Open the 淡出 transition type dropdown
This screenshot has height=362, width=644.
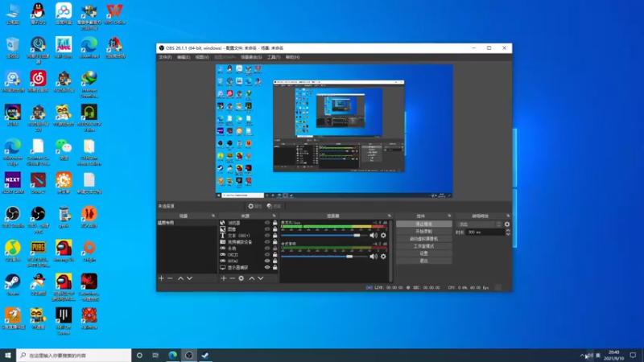tap(479, 224)
